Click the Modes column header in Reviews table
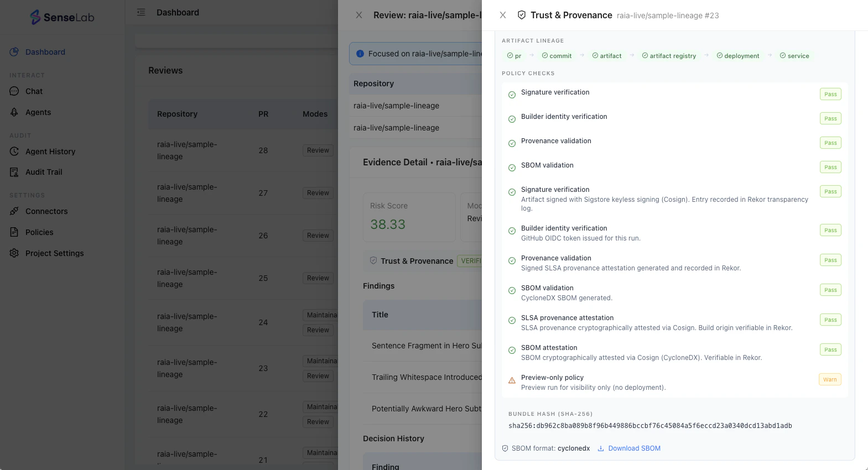 coord(315,114)
